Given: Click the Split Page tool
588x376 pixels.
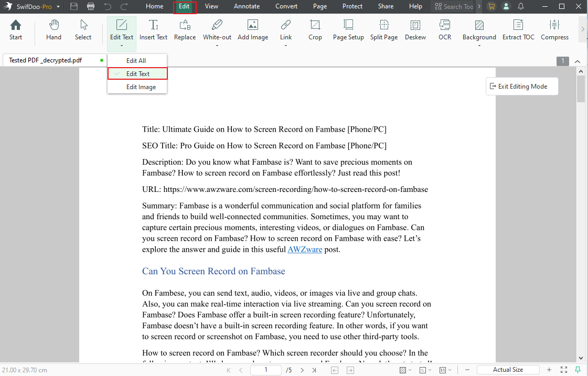Looking at the screenshot, I should (383, 30).
